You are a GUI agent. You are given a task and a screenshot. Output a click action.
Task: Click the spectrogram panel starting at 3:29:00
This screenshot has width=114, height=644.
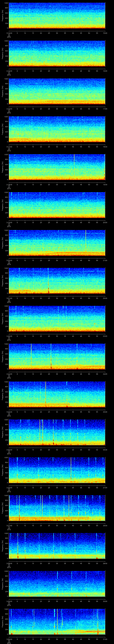[57, 584]
